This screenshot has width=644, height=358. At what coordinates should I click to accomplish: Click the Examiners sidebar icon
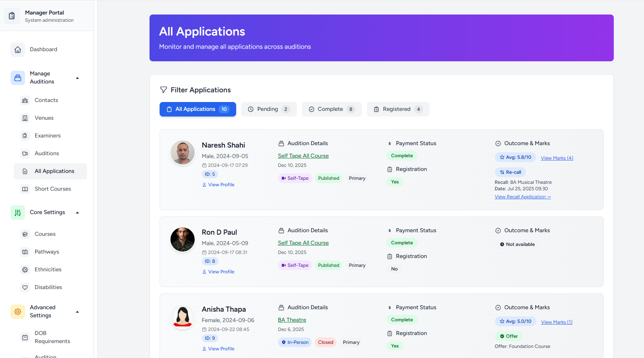(x=25, y=136)
